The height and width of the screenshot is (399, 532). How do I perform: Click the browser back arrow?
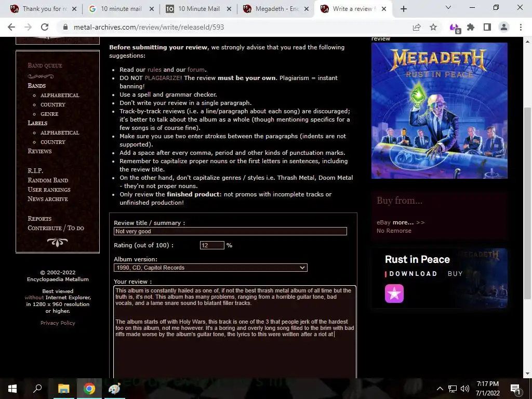pyautogui.click(x=11, y=27)
